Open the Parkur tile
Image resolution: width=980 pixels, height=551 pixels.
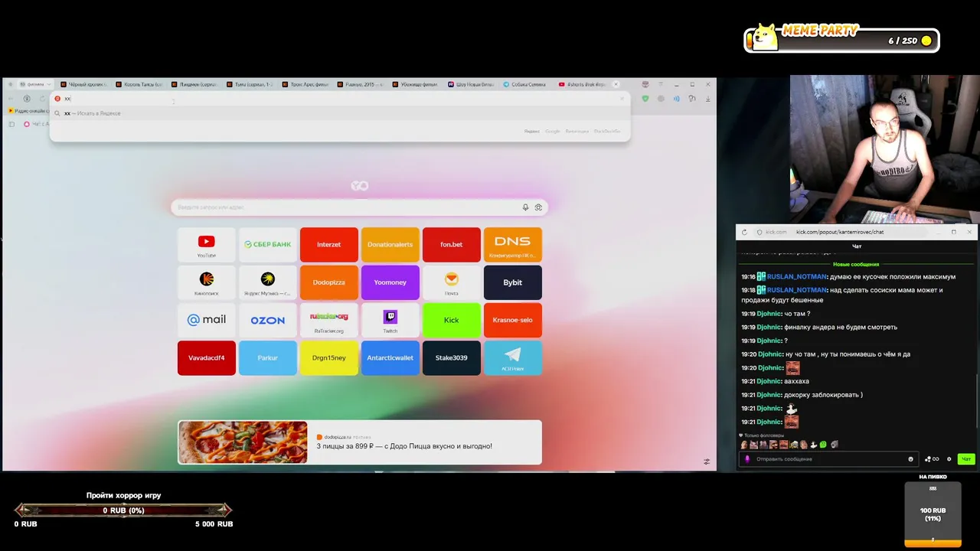click(268, 358)
